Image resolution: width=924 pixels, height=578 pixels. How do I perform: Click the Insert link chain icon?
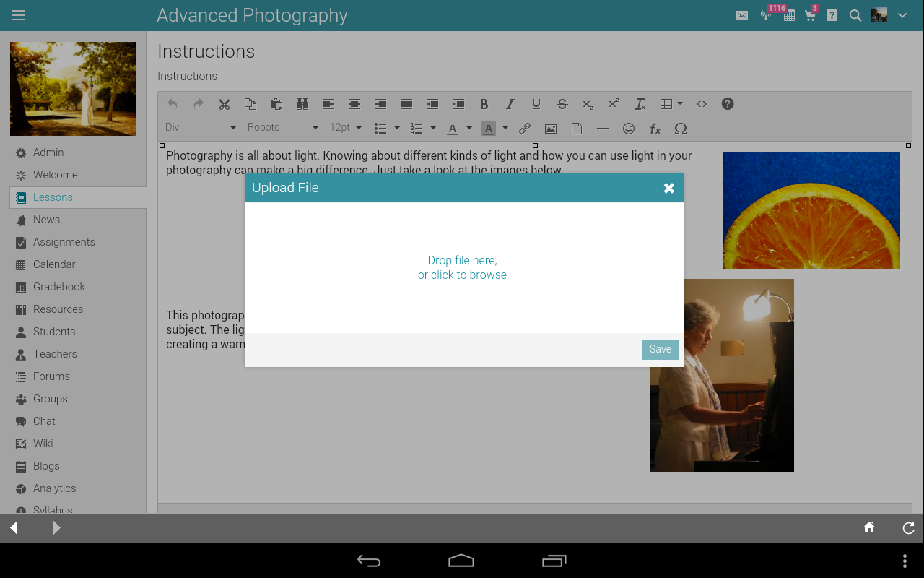(x=525, y=129)
